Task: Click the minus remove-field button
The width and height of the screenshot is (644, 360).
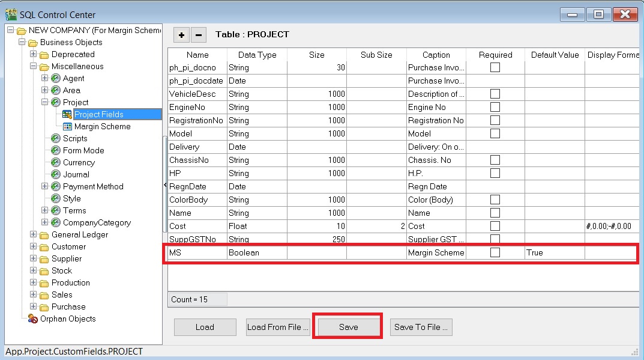Action: click(x=199, y=35)
